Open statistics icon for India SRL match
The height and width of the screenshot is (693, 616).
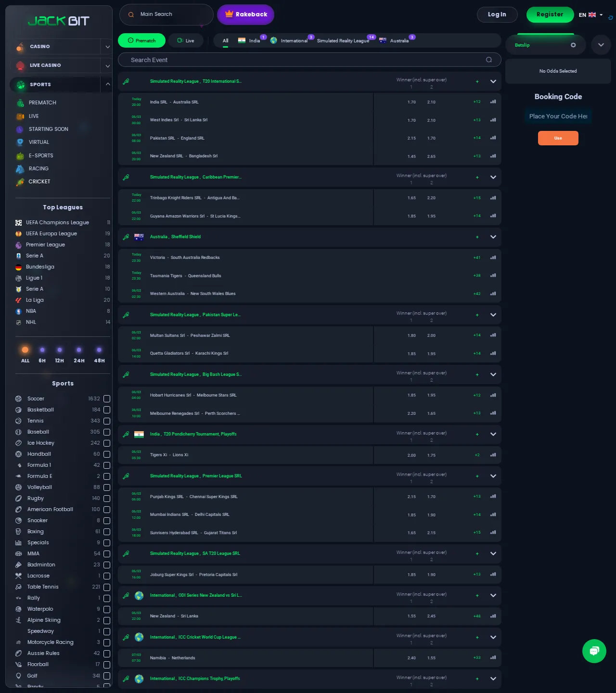pyautogui.click(x=493, y=102)
